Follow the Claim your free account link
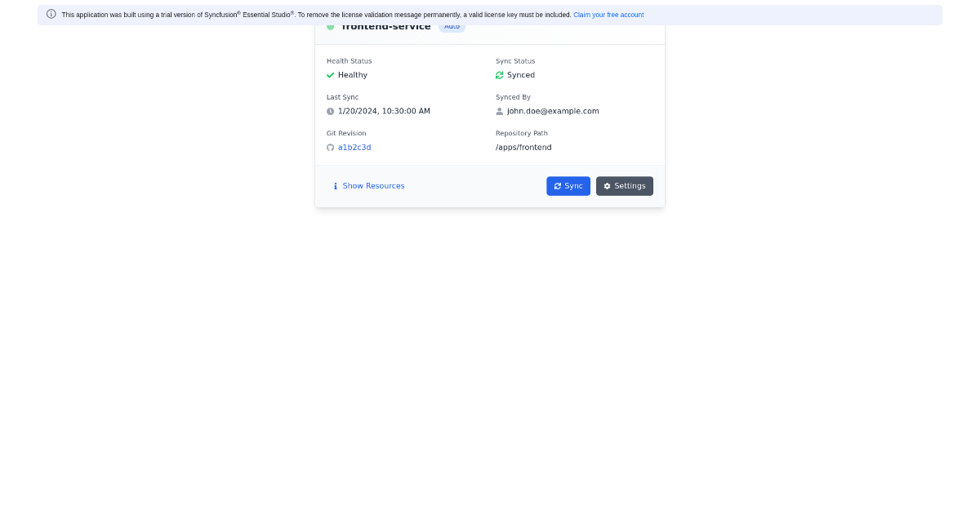This screenshot has width=980, height=514. click(x=608, y=14)
